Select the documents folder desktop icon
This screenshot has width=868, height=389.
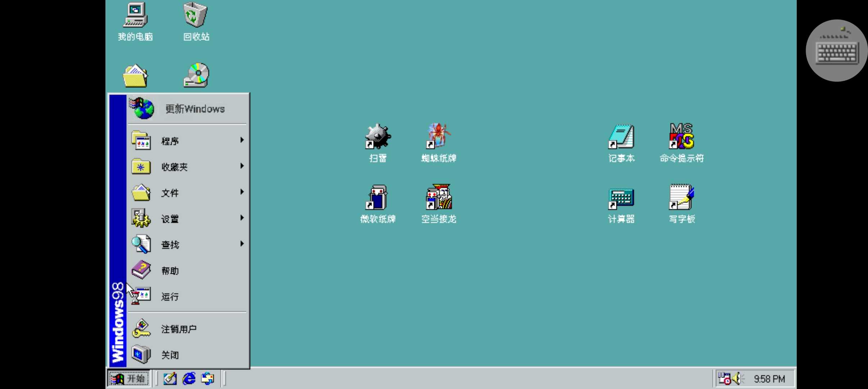click(135, 76)
